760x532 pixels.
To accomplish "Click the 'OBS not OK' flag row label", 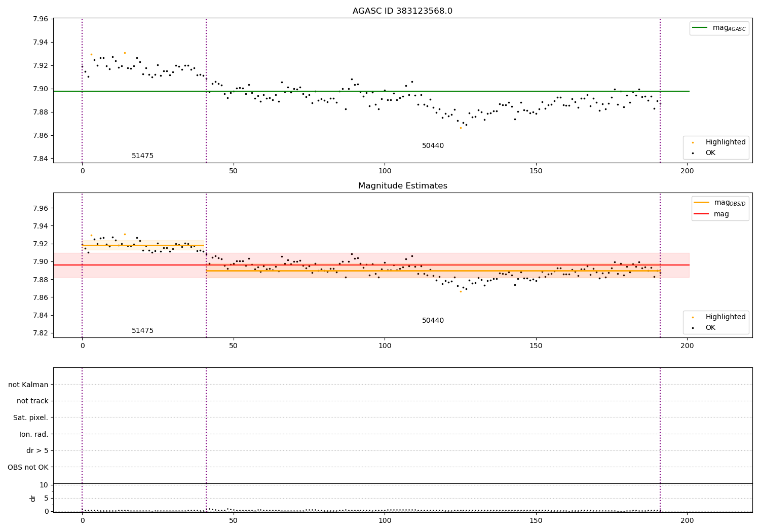I will coord(28,468).
